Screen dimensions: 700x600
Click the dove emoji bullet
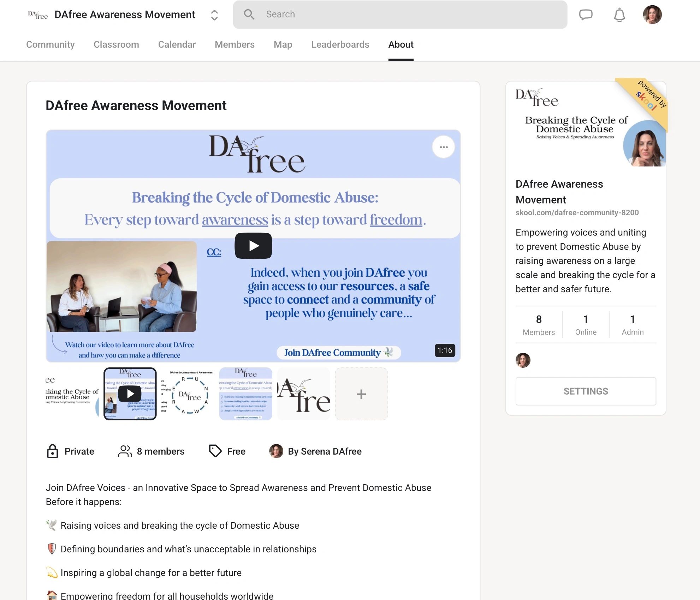tap(52, 525)
